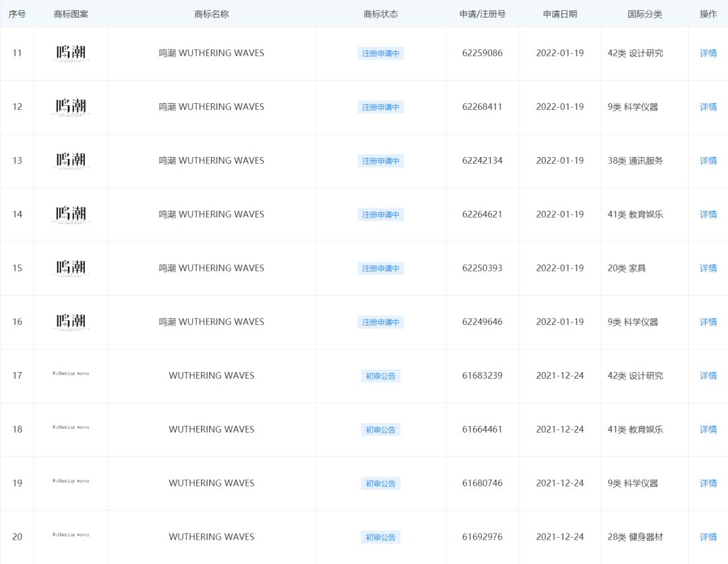Click 鸣潮 trademark image in row 12
This screenshot has height=564, width=728.
tap(71, 106)
